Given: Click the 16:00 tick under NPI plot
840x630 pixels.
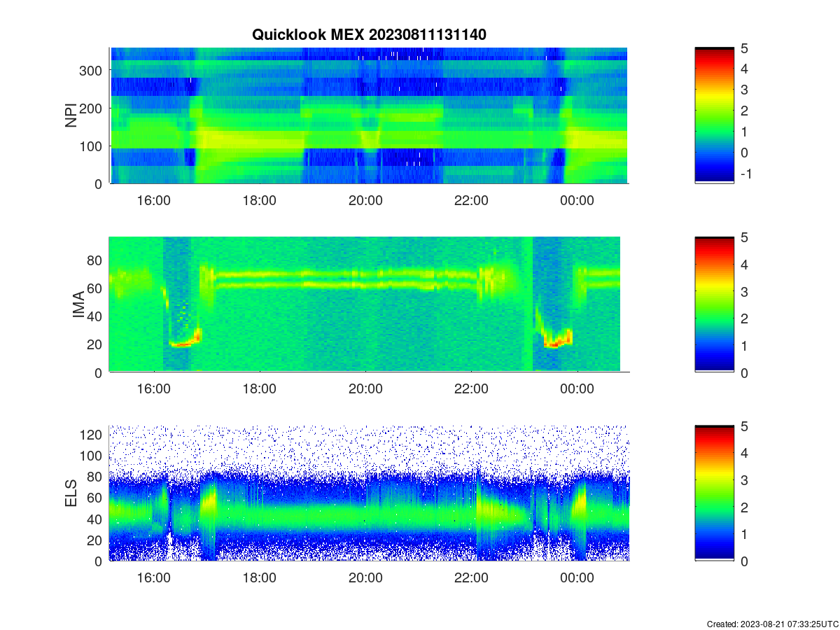Looking at the screenshot, I should pos(154,200).
